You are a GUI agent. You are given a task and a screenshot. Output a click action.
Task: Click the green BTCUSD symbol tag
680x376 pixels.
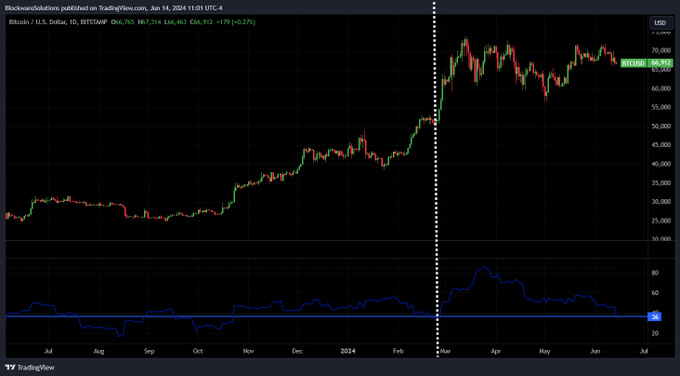click(x=633, y=63)
